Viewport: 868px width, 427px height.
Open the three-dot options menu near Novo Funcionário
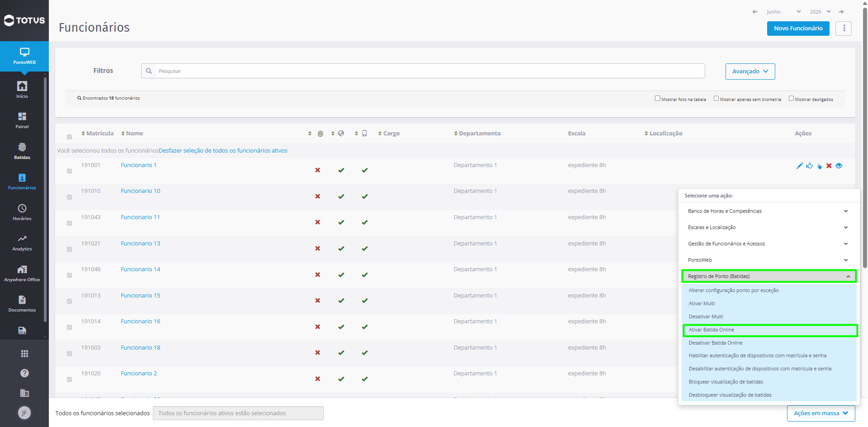coord(844,28)
